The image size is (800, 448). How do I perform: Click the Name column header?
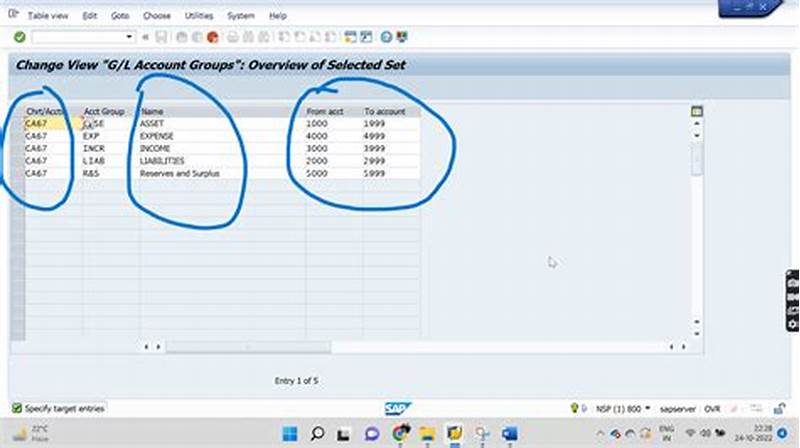[222, 111]
